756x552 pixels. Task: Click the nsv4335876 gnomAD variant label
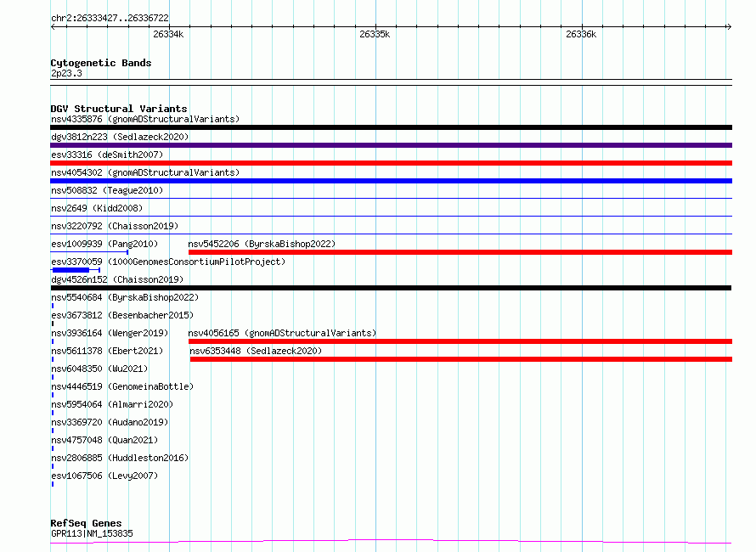(x=145, y=119)
